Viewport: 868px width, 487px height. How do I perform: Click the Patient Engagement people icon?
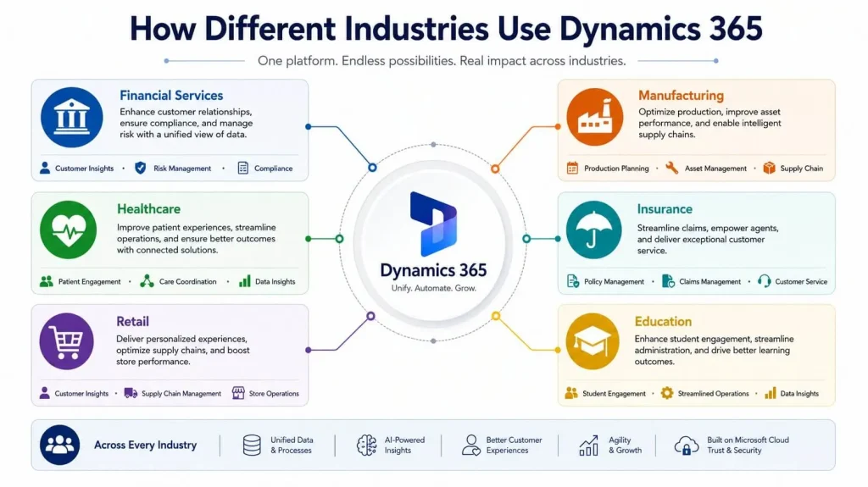(47, 281)
